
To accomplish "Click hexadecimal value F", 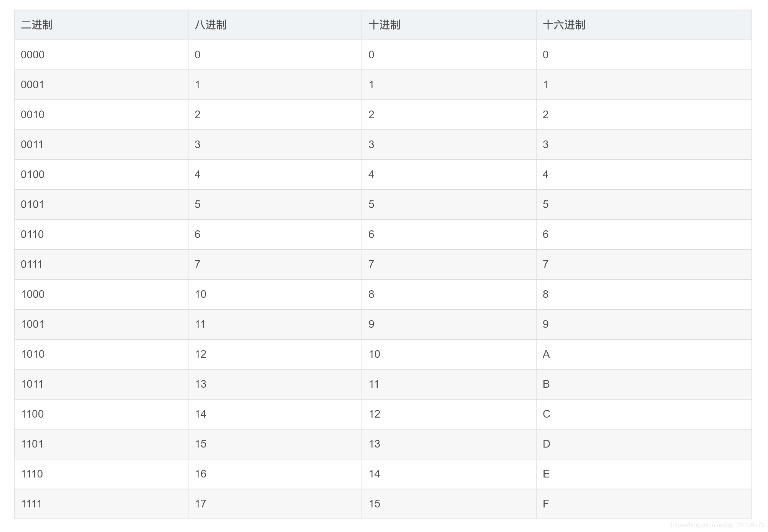I will [x=546, y=504].
